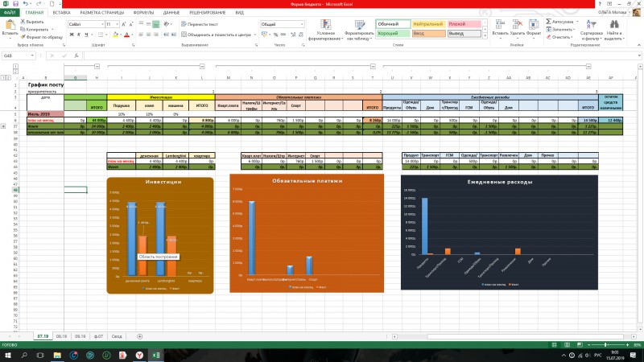Increase indent icon
Image resolution: width=644 pixels, height=362 pixels.
tap(174, 35)
